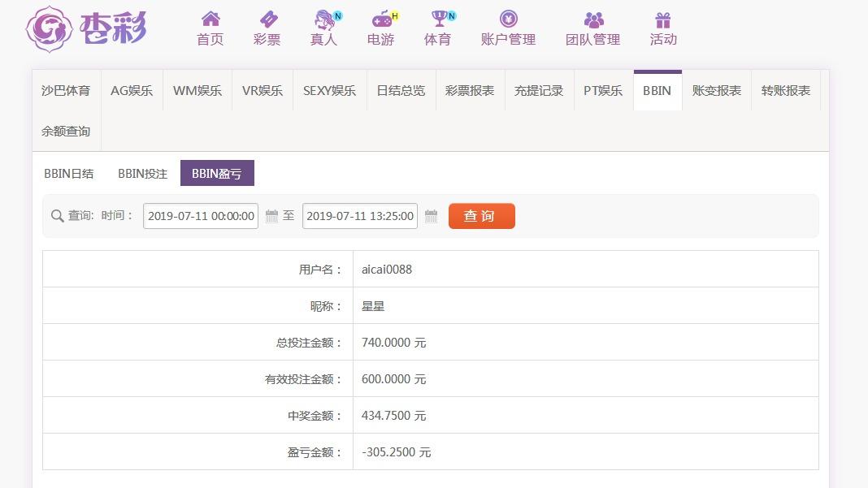Select the 彩票 lottery ticket icon
Image resolution: width=868 pixels, height=488 pixels.
point(267,19)
